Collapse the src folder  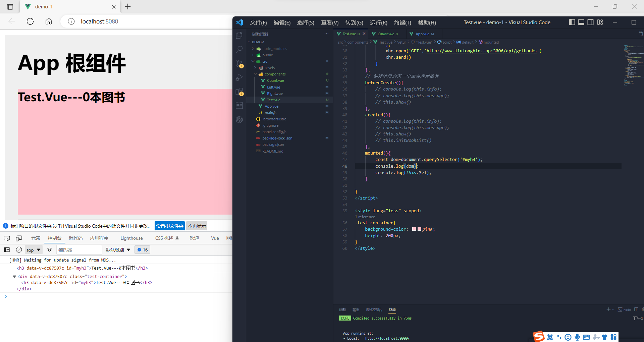(x=253, y=61)
